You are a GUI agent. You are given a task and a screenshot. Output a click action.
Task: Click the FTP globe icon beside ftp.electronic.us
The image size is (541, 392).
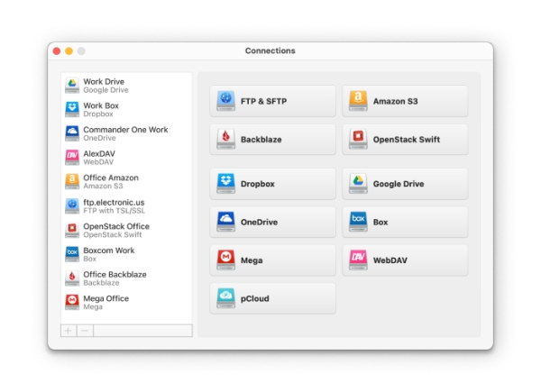point(72,205)
